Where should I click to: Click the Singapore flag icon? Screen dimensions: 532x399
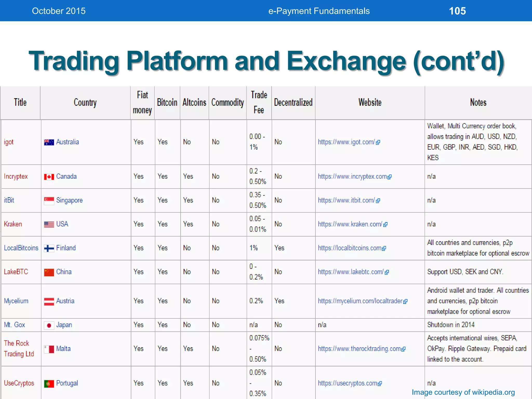coord(49,201)
